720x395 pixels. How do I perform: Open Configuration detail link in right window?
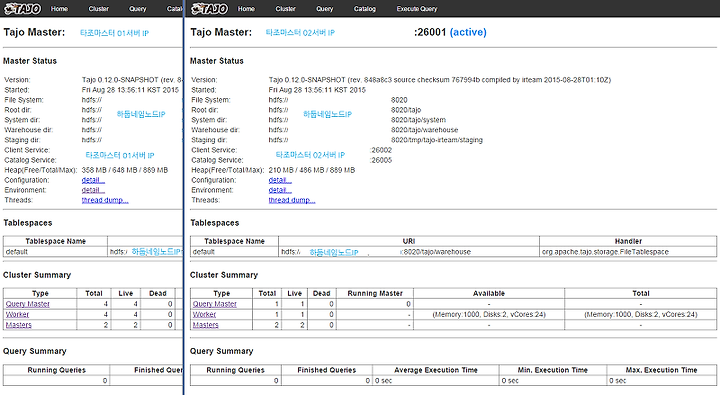coord(280,180)
